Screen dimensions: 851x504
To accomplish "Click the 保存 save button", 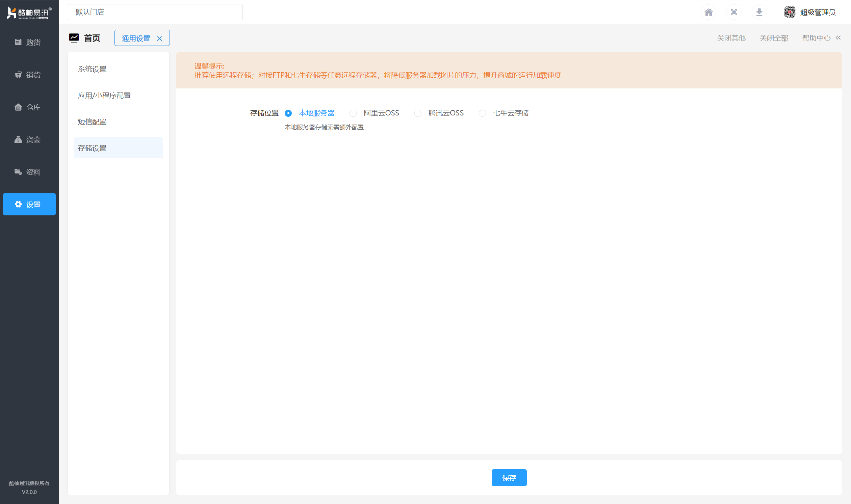I will coord(509,478).
